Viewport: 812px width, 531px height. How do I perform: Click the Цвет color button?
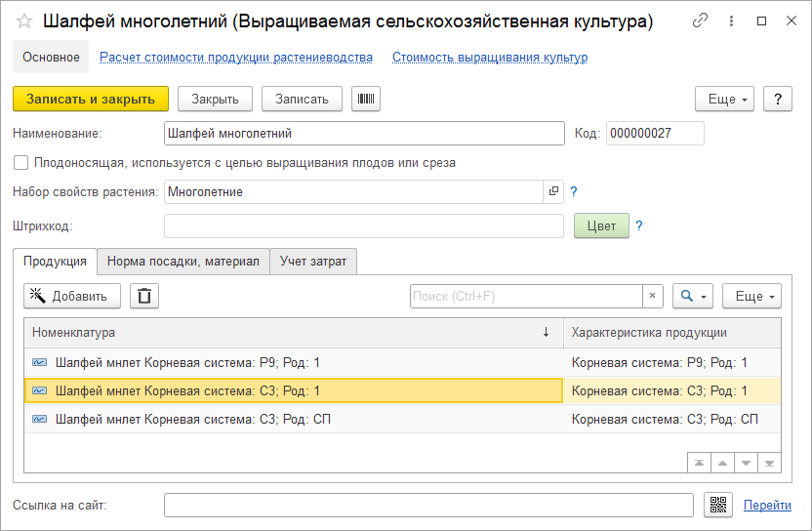(x=601, y=225)
